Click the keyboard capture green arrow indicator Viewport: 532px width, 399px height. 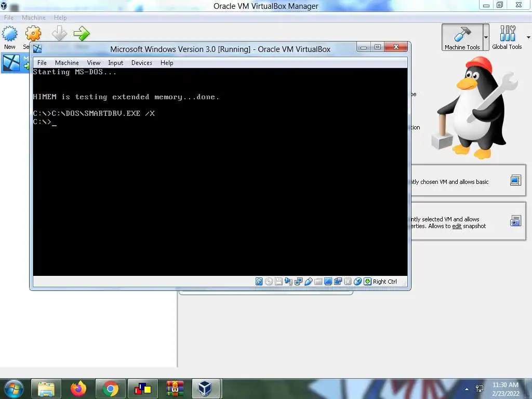[x=367, y=281]
